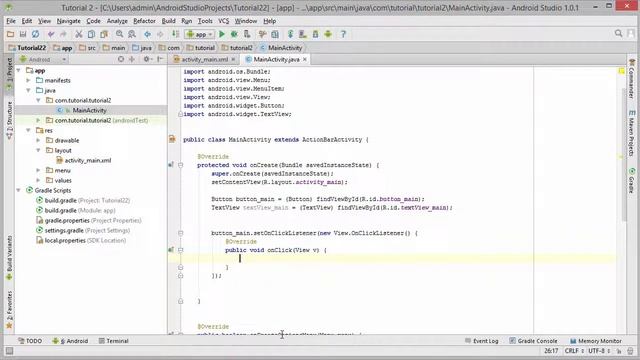The height and width of the screenshot is (360, 640).
Task: Click the Find magnifier icon
Action: 119,34
